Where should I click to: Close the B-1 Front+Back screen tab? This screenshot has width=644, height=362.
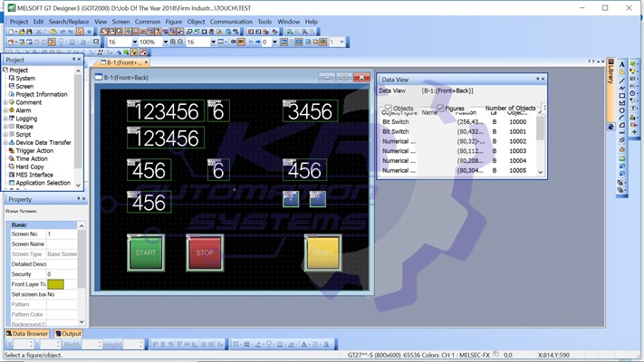point(147,62)
